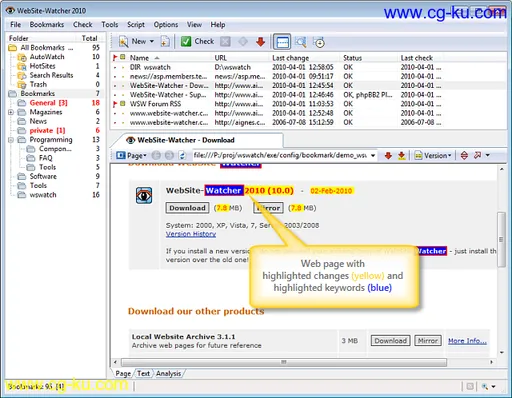Click the horizontal scrollbar of page view
This screenshot has width=512, height=398.
(x=284, y=362)
